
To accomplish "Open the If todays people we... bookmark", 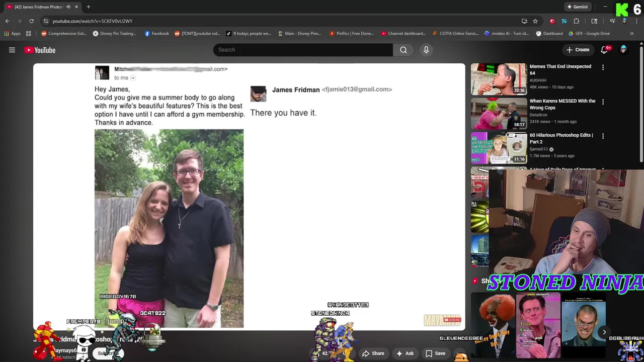I will [x=248, y=34].
